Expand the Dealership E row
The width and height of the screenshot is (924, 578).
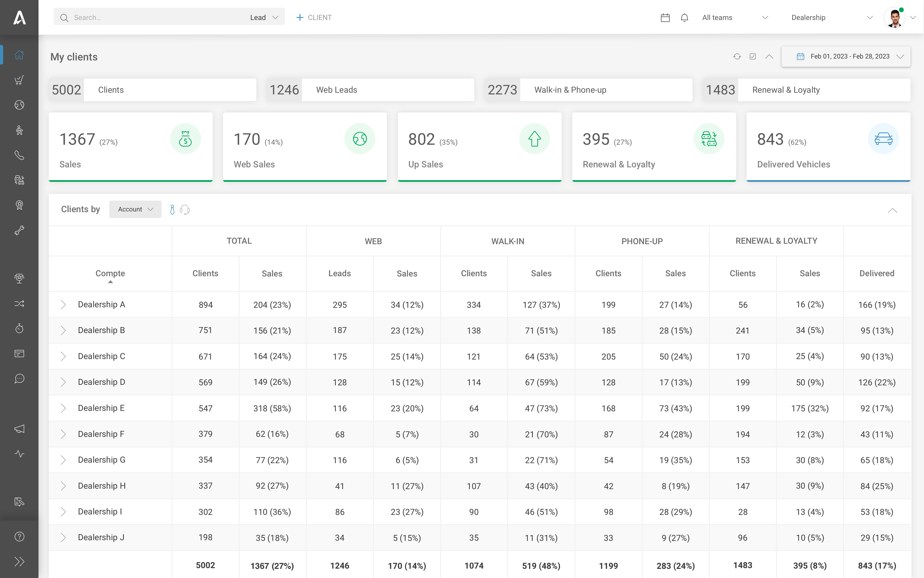(x=63, y=408)
